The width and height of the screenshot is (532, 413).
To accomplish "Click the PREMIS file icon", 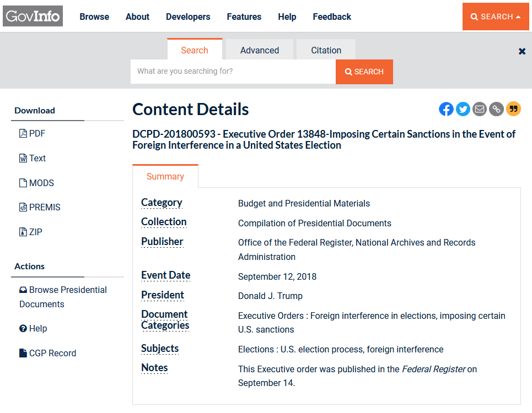I will point(23,208).
